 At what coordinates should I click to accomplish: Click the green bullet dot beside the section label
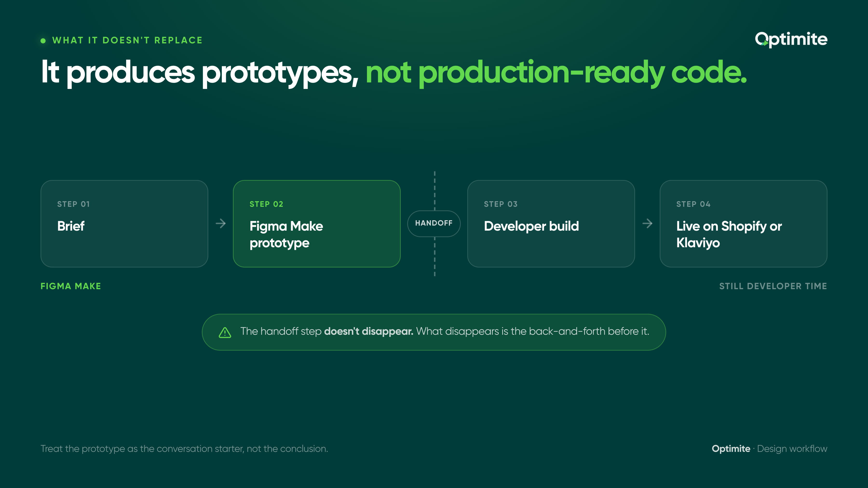pyautogui.click(x=43, y=41)
